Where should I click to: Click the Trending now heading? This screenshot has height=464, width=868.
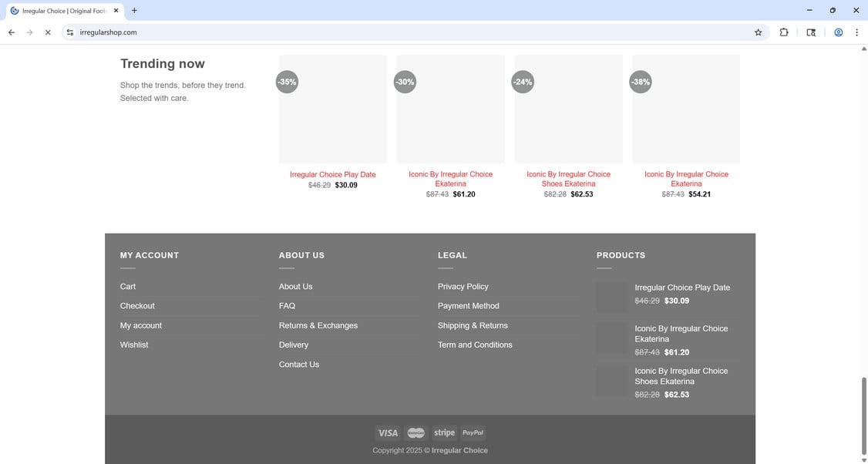[162, 64]
